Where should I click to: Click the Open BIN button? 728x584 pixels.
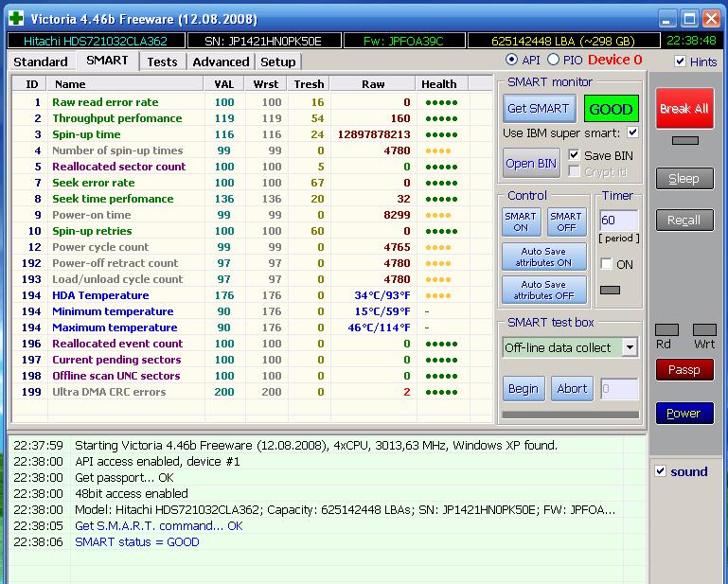coord(531,164)
